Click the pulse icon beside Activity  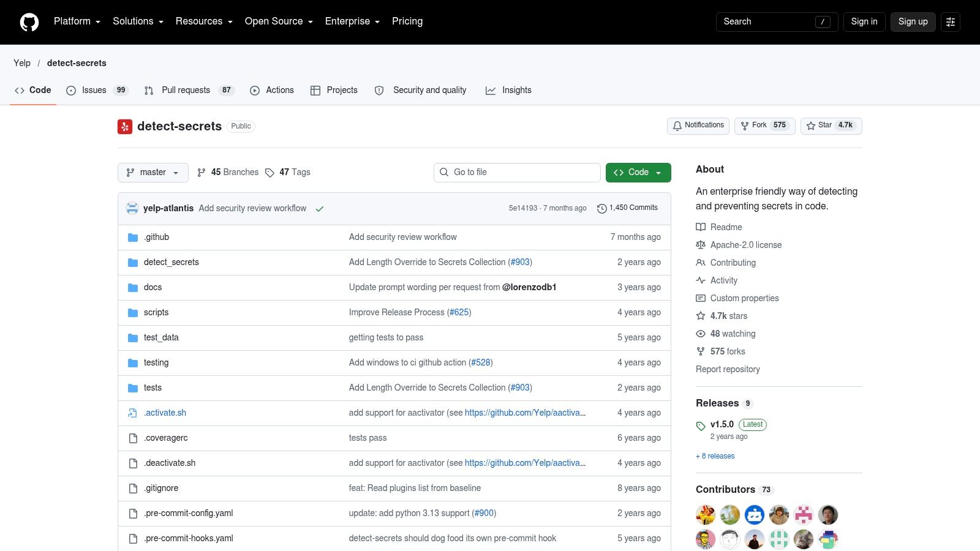point(701,280)
